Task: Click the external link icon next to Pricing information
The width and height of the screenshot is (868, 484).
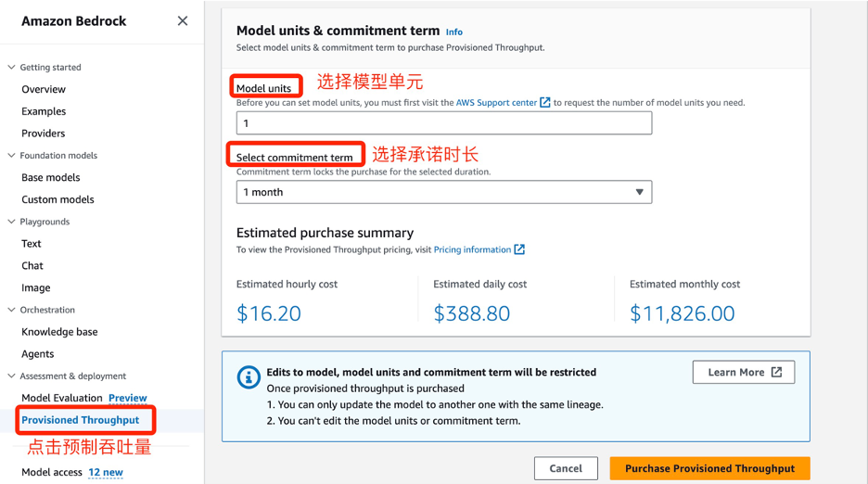Action: (519, 249)
